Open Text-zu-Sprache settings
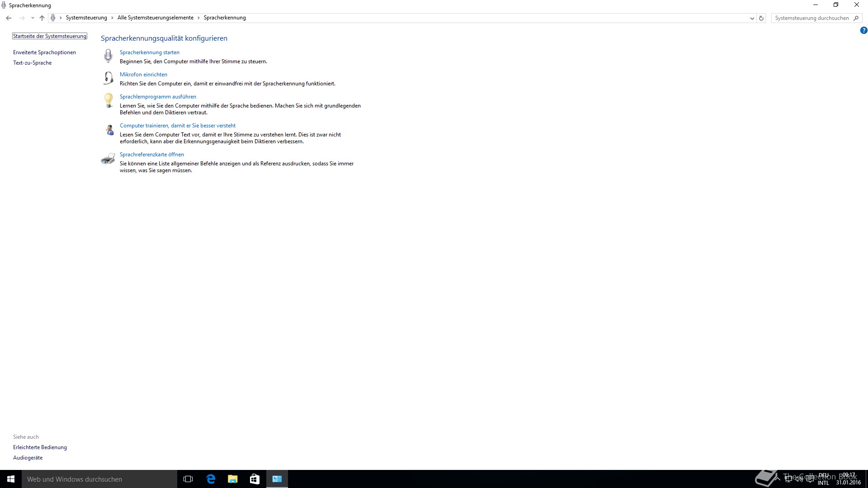Screen dimensions: 868x488 pyautogui.click(x=33, y=63)
